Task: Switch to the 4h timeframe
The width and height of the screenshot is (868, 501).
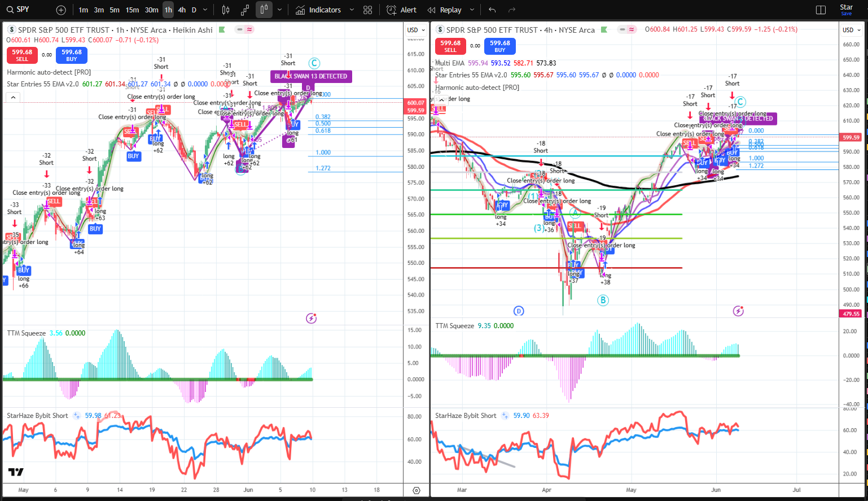Action: pos(182,10)
